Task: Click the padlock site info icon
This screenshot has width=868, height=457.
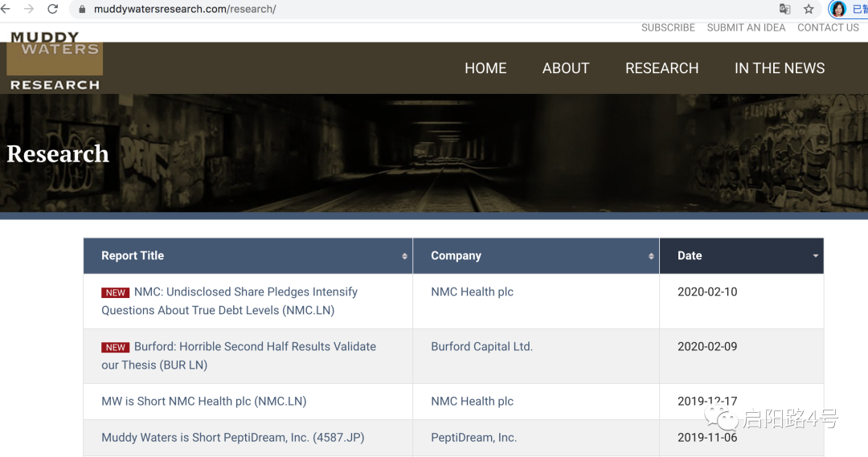Action: pos(82,10)
